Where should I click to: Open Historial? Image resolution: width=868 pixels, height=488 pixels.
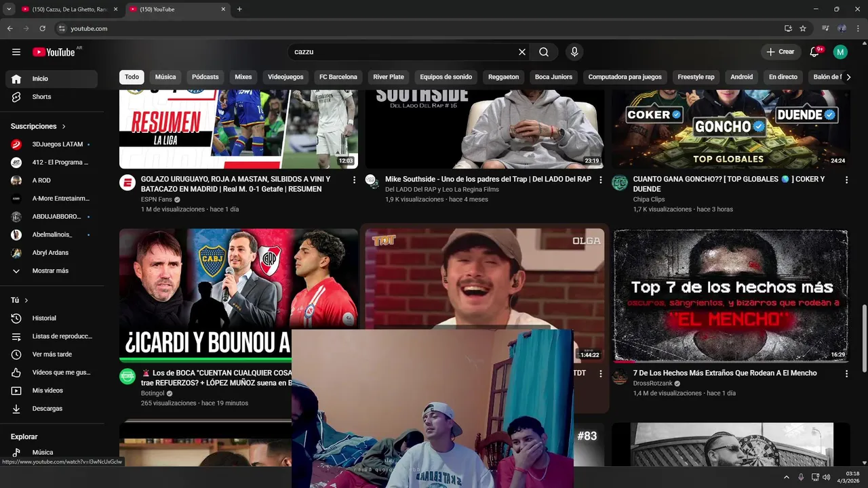coord(52,319)
